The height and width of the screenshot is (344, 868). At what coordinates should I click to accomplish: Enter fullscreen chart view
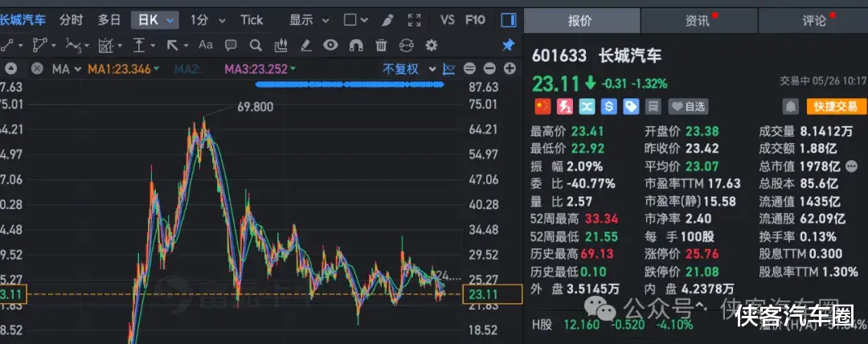tap(414, 21)
